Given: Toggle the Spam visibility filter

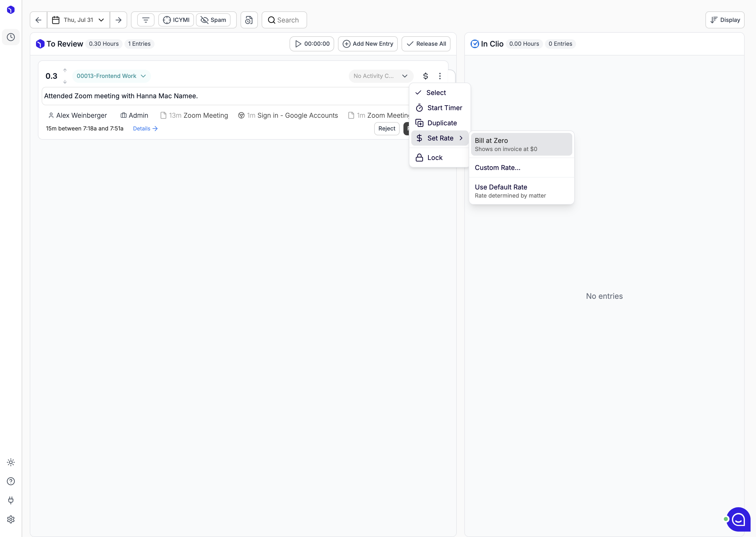Looking at the screenshot, I should [x=213, y=20].
